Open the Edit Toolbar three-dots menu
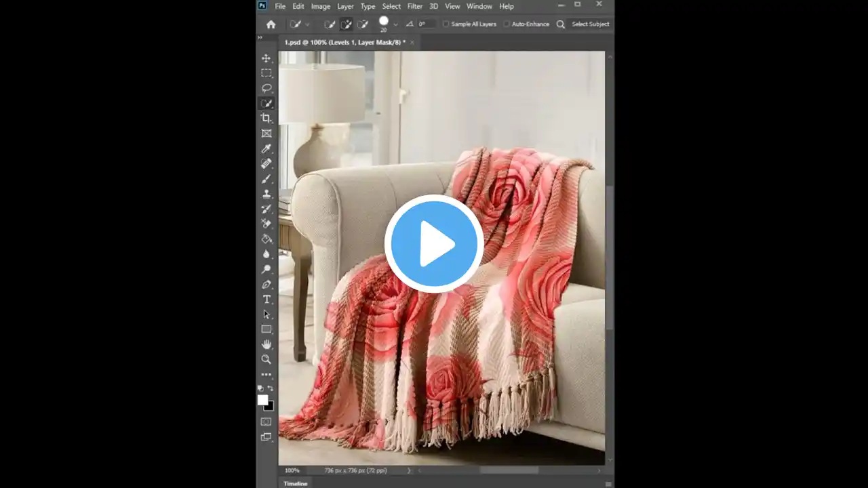Screen dimensions: 868x488 click(x=267, y=374)
